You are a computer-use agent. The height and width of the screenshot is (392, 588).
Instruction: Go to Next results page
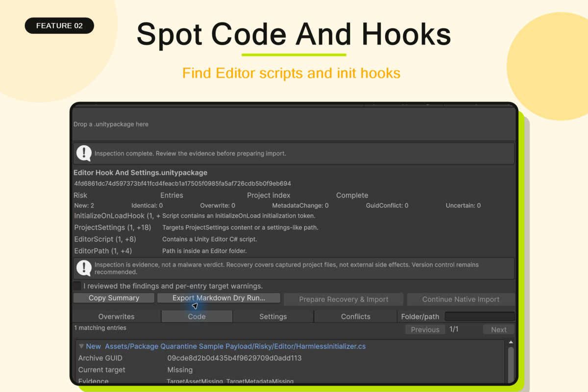[x=499, y=329]
